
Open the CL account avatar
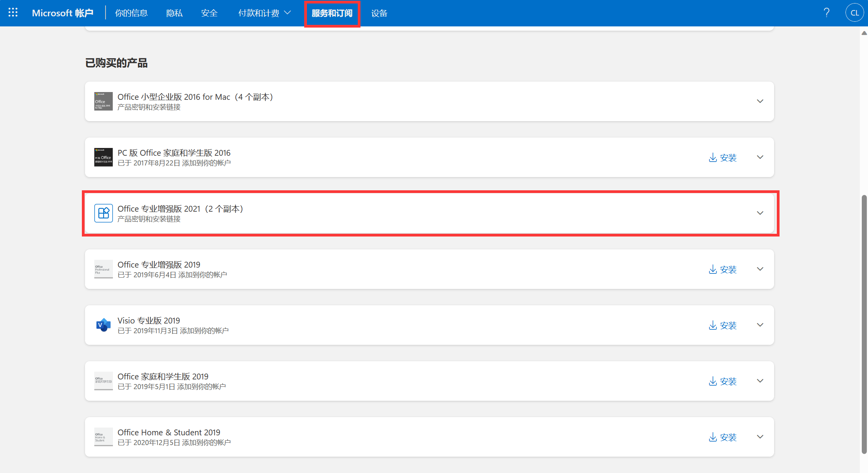click(x=854, y=13)
